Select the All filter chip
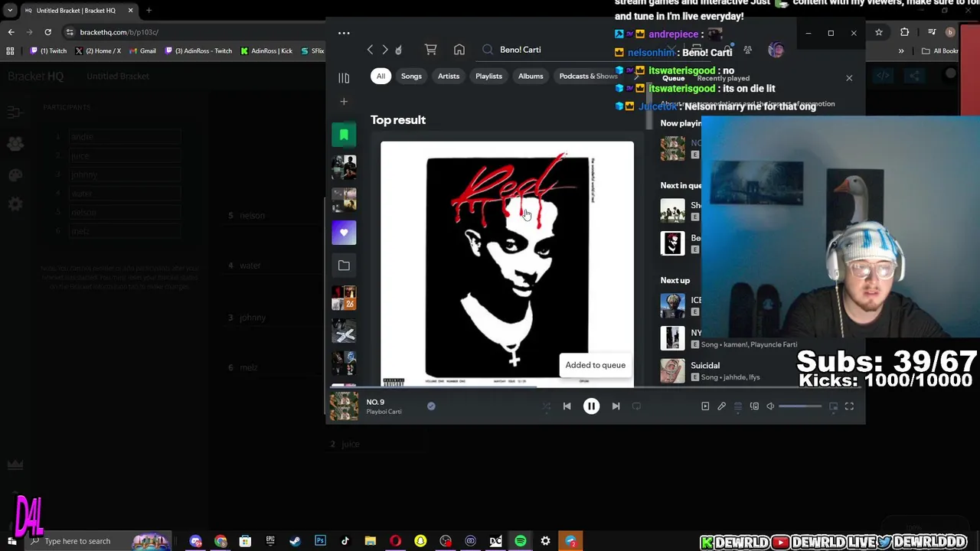Screen dimensions: 980x551 click(381, 76)
